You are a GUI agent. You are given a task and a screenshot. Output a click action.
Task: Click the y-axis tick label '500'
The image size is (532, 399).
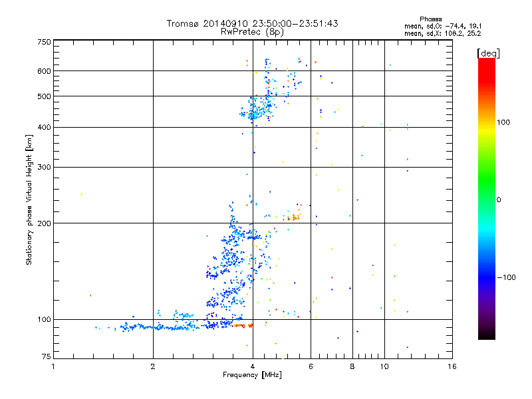pos(44,96)
